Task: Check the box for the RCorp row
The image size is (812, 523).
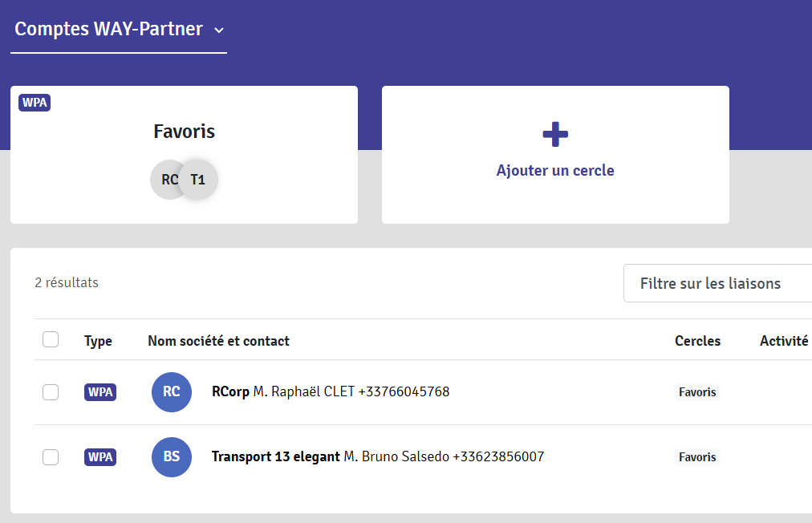Action: [51, 392]
